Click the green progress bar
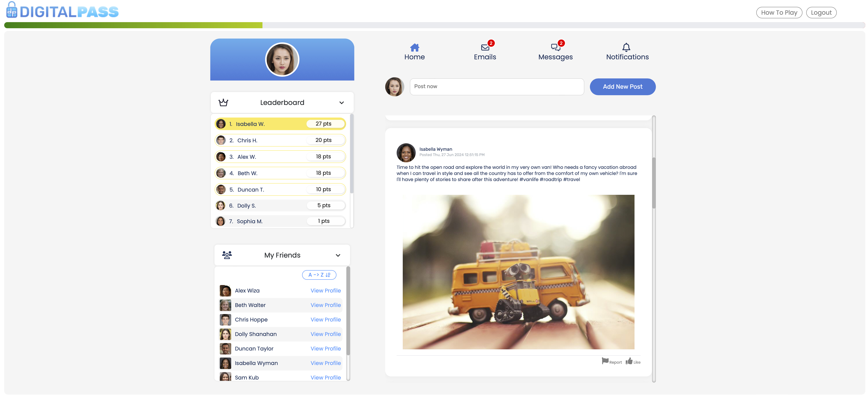 [133, 25]
